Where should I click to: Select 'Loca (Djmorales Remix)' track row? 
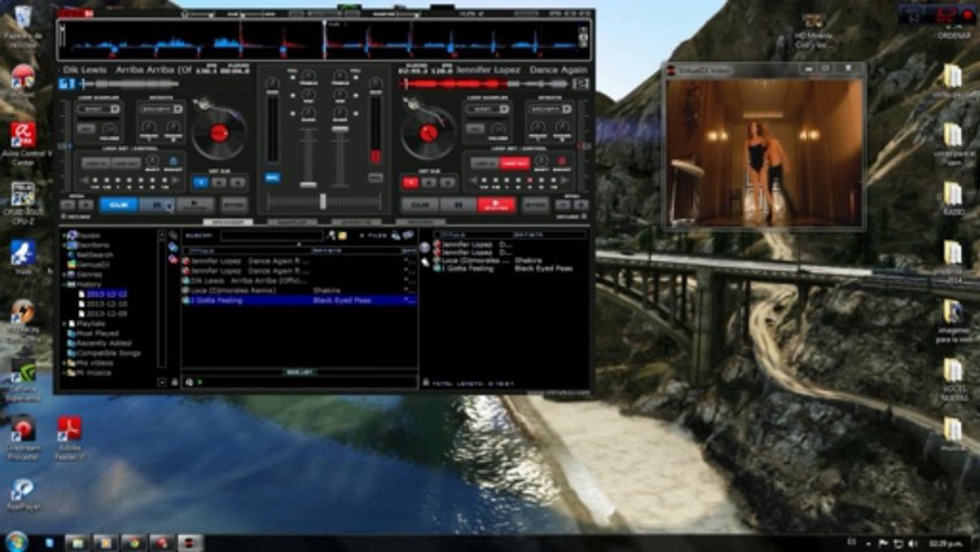299,290
